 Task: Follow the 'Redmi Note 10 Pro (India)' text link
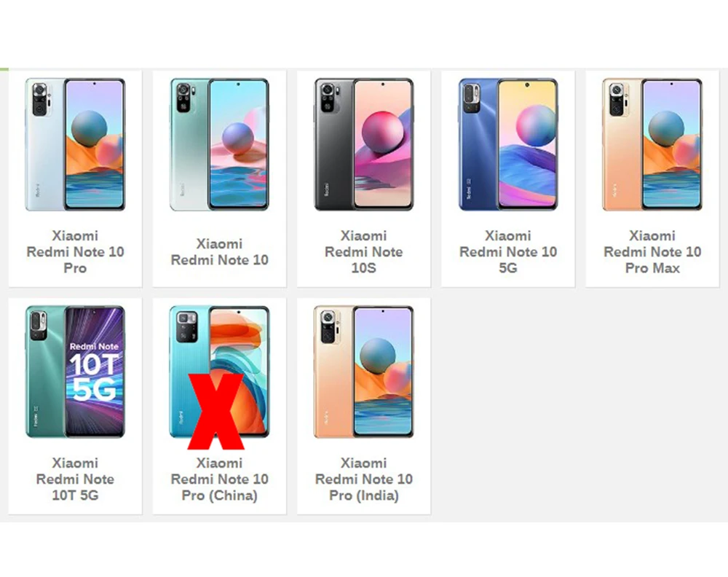click(x=363, y=487)
